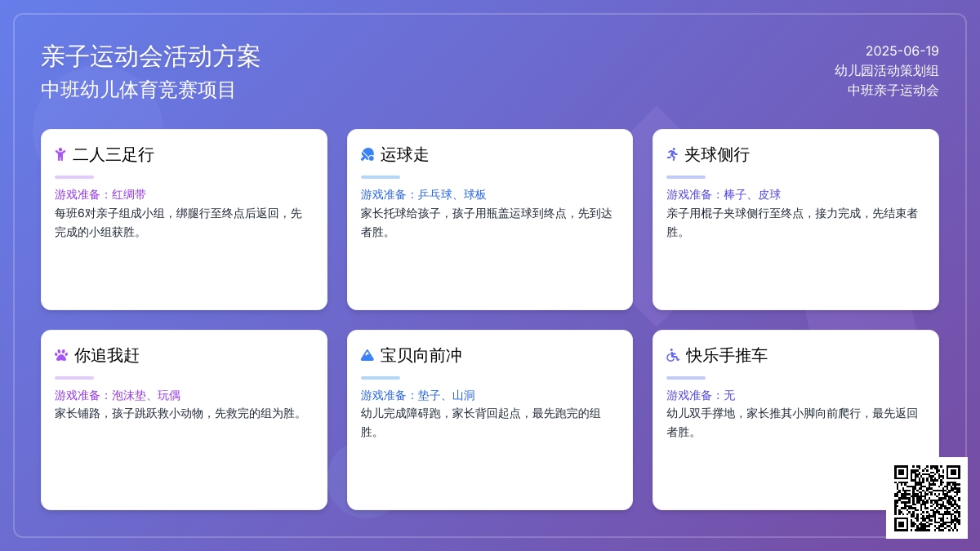Click the description starting with 每班6对亲子组成小组
The image size is (980, 551).
[178, 223]
